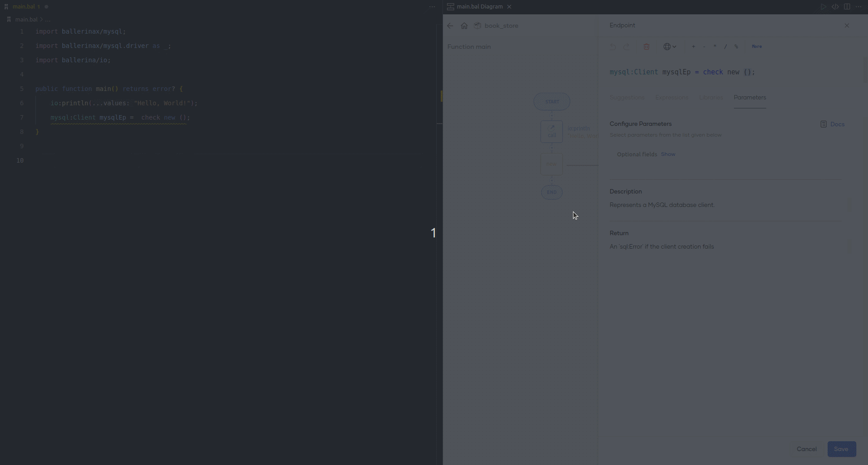Insert a plus operator into the expression

click(694, 47)
